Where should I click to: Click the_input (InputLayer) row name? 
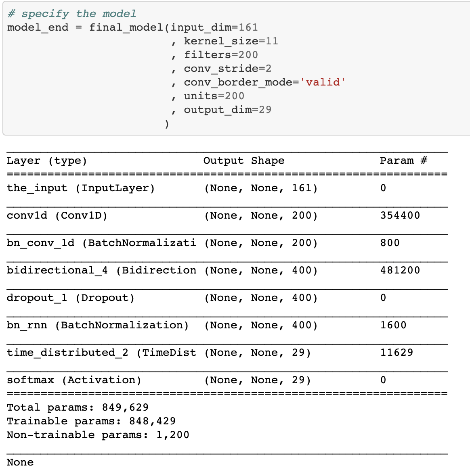[x=81, y=188]
